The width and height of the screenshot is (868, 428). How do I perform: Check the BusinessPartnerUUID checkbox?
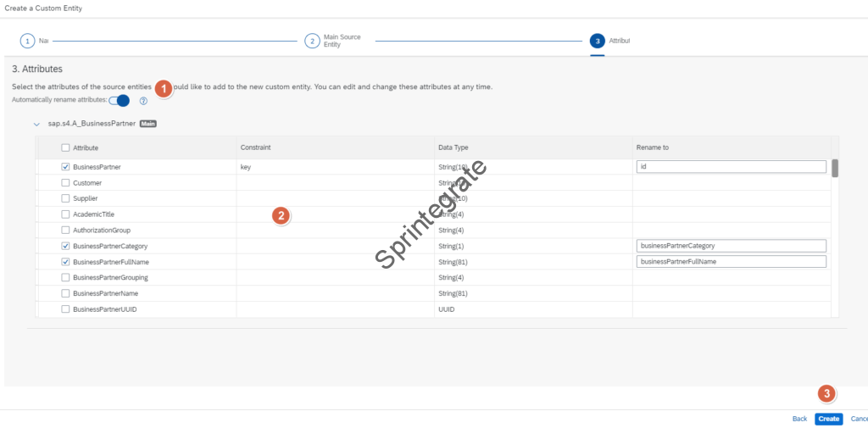point(65,309)
